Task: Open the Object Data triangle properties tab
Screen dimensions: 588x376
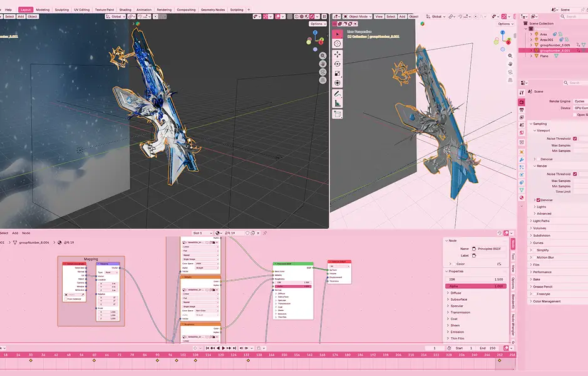Action: click(522, 190)
